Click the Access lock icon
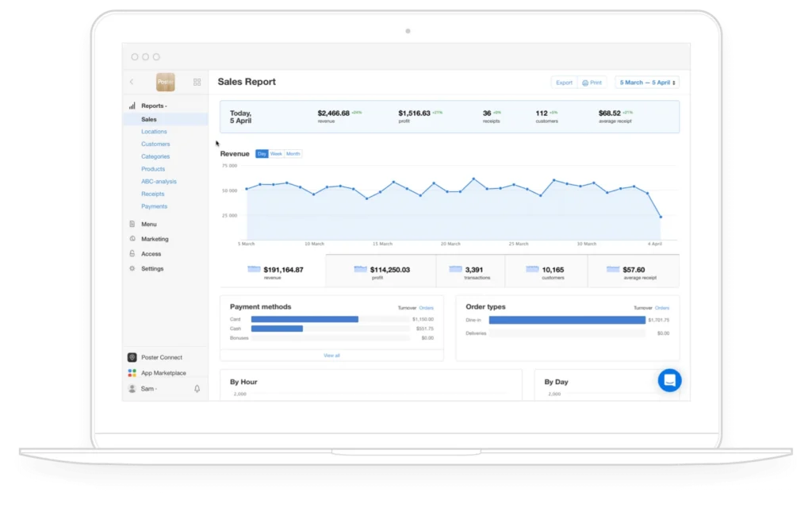This screenshot has width=812, height=523. click(132, 253)
